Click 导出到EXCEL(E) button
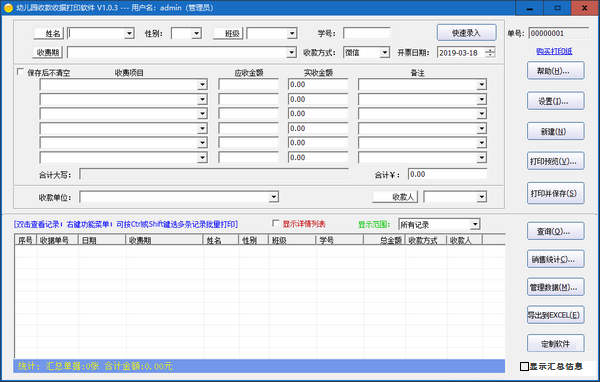 click(x=556, y=315)
